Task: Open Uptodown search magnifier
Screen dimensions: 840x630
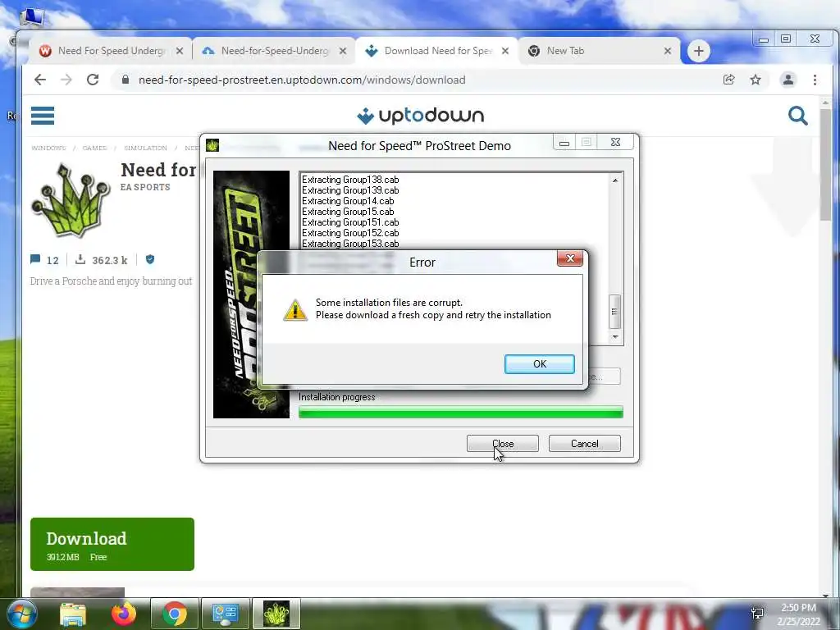Action: [797, 115]
